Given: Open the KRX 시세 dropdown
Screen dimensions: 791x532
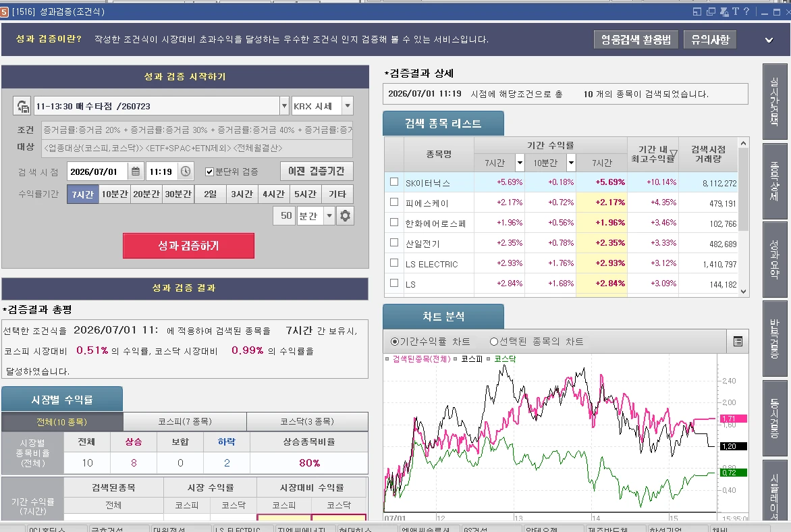Looking at the screenshot, I should tap(348, 106).
